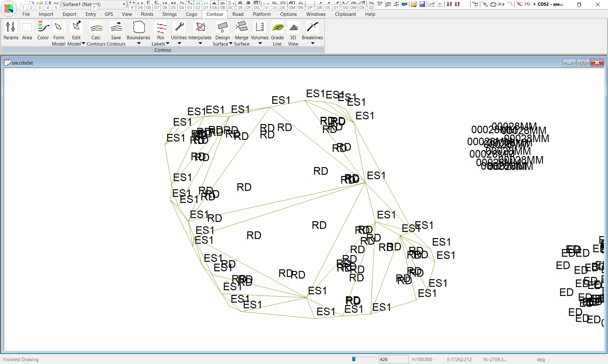Expand the Pos Labels dropdown arrow
The height and width of the screenshot is (364, 608).
168,44
